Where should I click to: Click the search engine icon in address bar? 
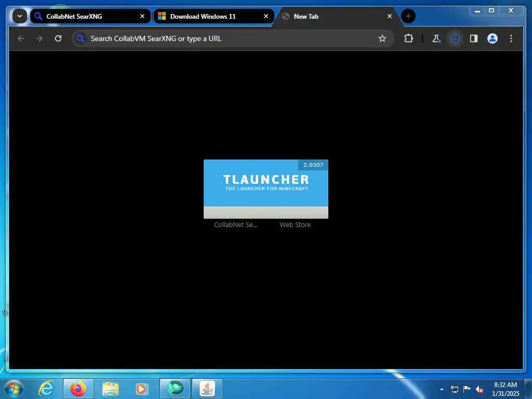coord(80,38)
